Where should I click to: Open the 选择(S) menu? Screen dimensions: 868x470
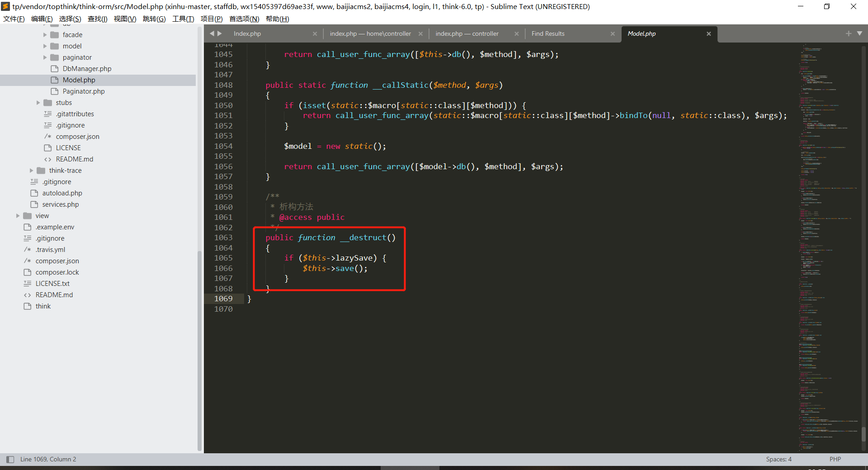pos(70,19)
